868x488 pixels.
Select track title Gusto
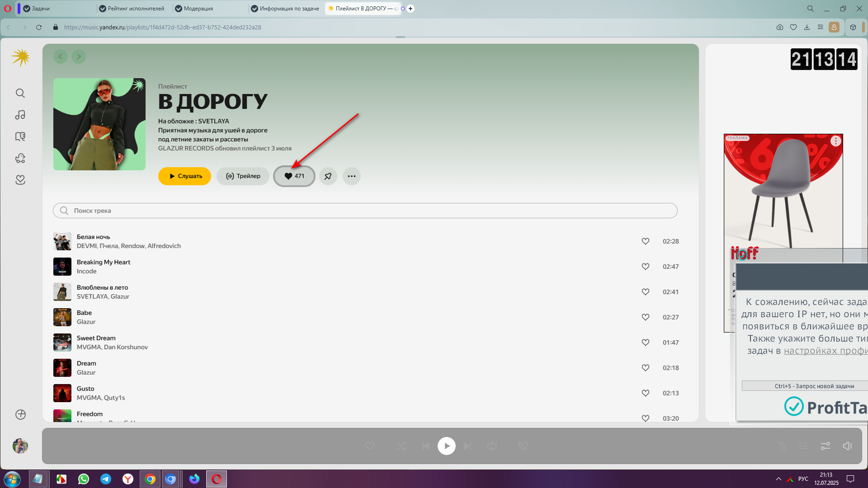(x=85, y=389)
